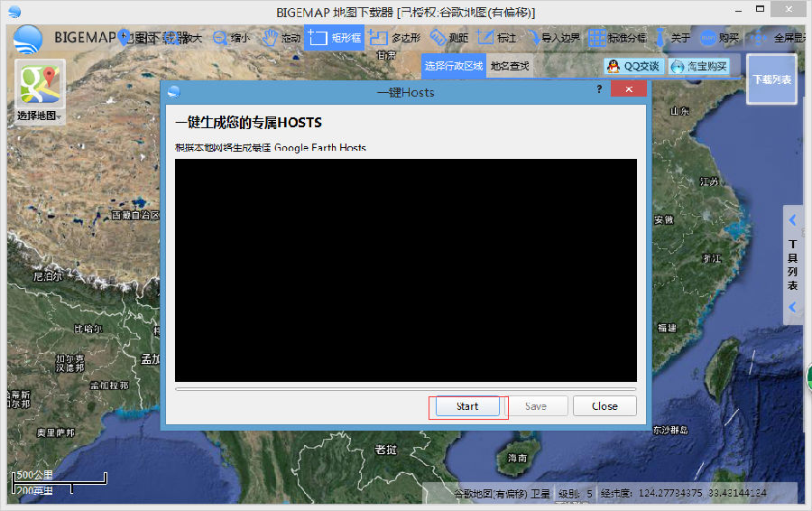Select the 多边形 polygon tool
The image size is (812, 511).
[x=394, y=38]
